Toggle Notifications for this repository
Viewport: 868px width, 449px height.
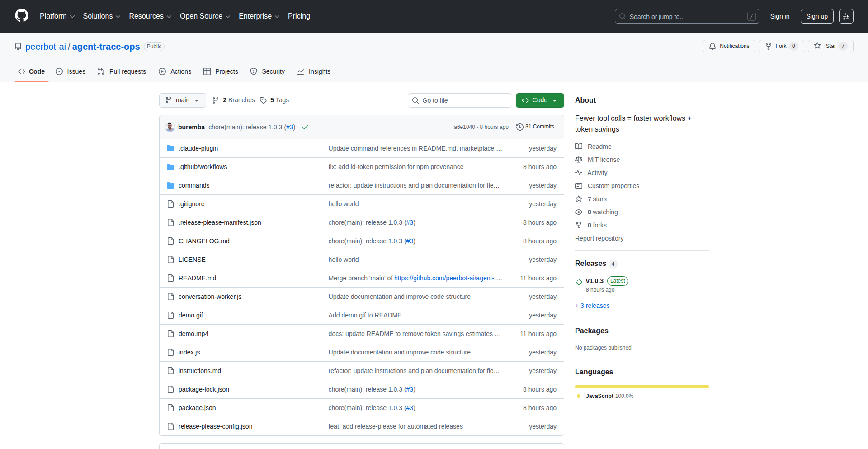pyautogui.click(x=728, y=46)
